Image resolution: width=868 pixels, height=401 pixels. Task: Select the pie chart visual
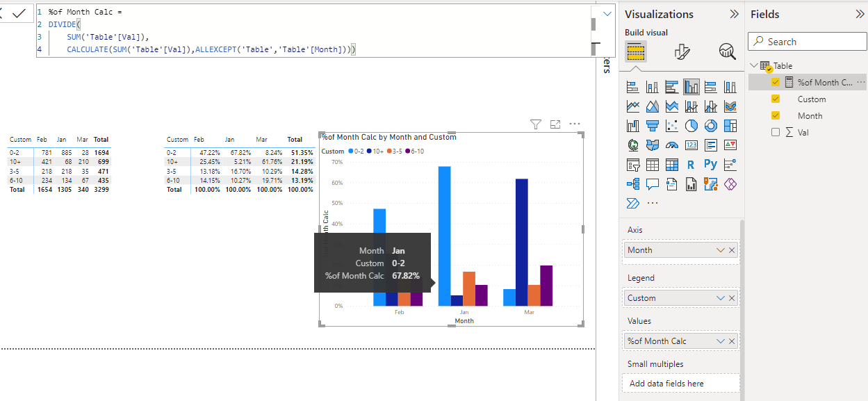point(691,126)
